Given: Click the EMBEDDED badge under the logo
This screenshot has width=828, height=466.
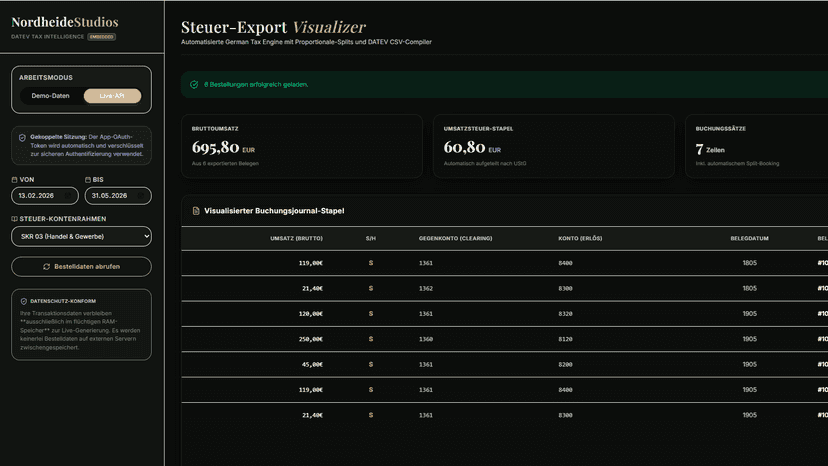Looking at the screenshot, I should 101,37.
